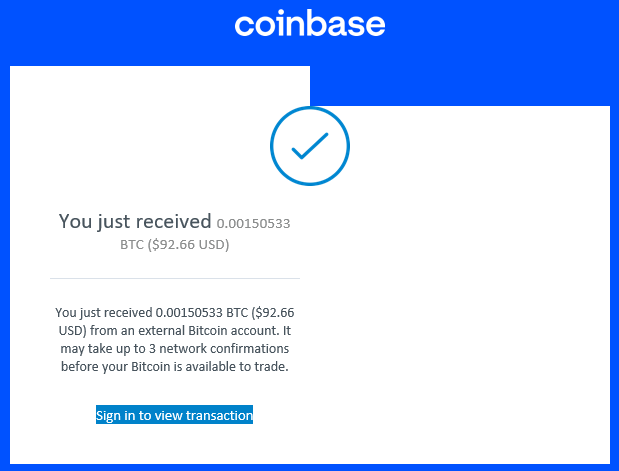Click the coinbase logo in header
619x471 pixels.
point(310,23)
